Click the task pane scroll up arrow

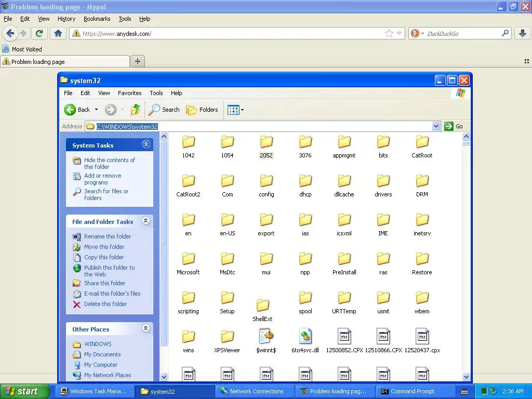click(164, 137)
